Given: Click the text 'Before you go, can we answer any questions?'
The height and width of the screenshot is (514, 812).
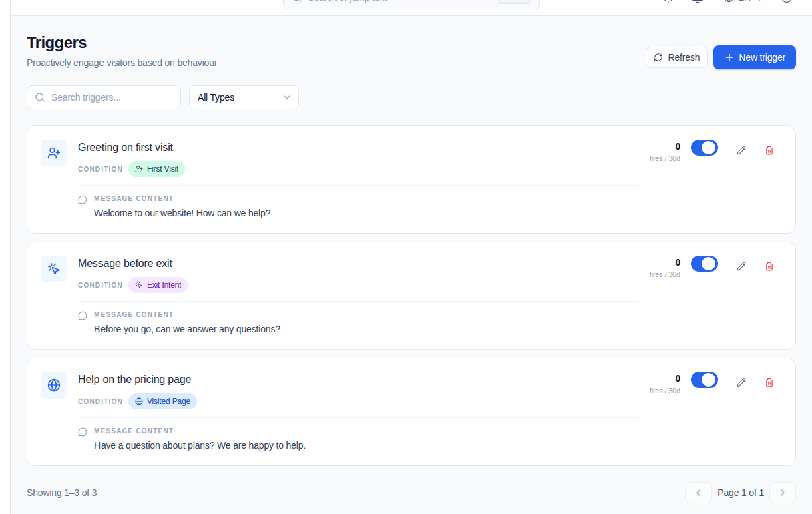Looking at the screenshot, I should pyautogui.click(x=187, y=329).
